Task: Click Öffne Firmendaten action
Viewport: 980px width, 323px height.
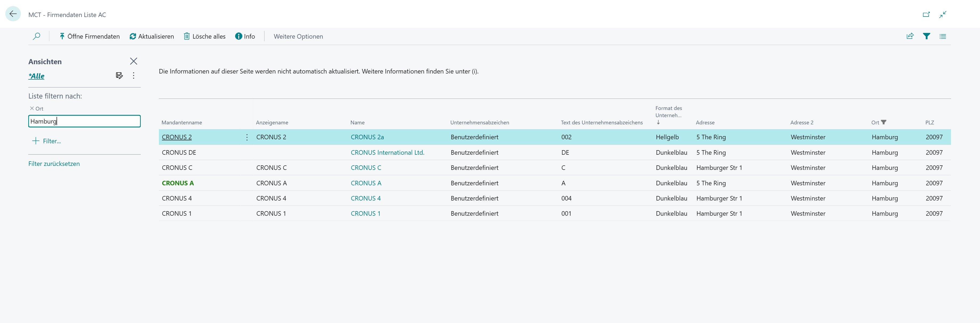Action: (x=90, y=36)
